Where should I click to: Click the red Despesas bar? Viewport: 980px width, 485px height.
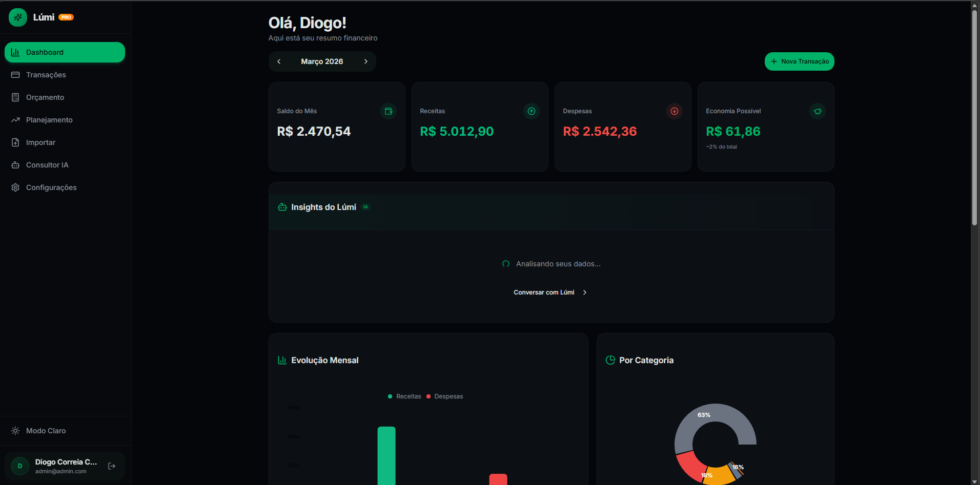(498, 479)
